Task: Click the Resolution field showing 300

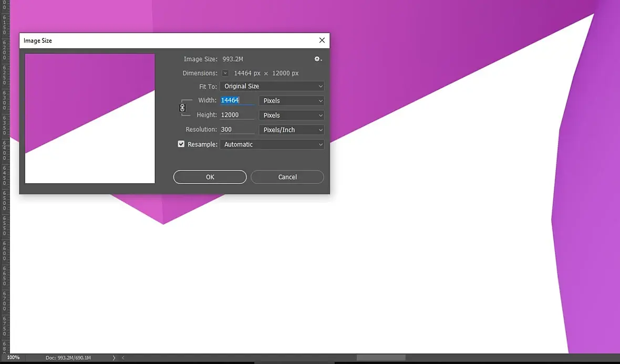Action: 237,130
